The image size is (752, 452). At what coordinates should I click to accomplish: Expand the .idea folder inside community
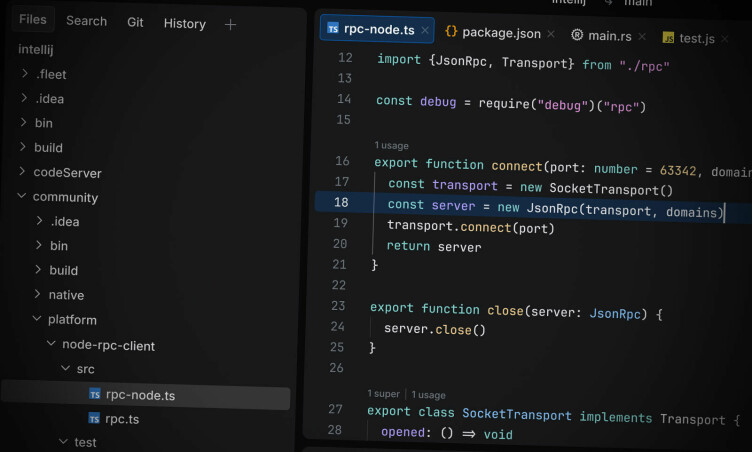tap(39, 220)
